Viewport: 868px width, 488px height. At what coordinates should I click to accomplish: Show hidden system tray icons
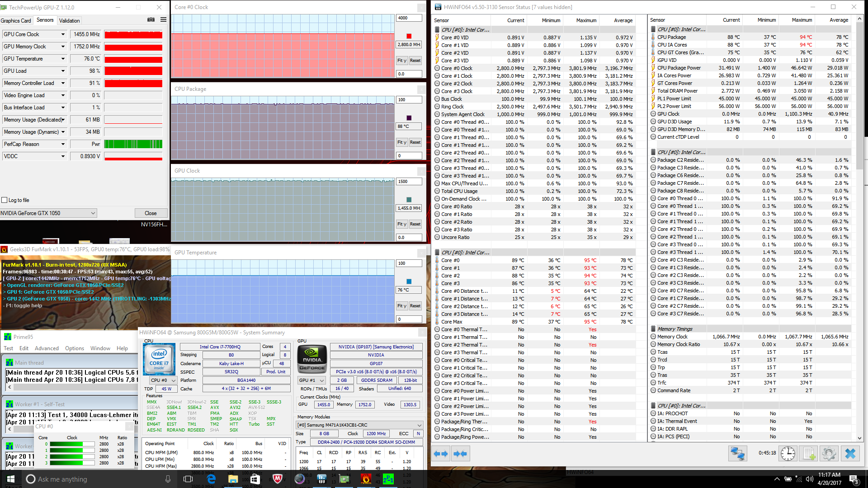(x=777, y=479)
